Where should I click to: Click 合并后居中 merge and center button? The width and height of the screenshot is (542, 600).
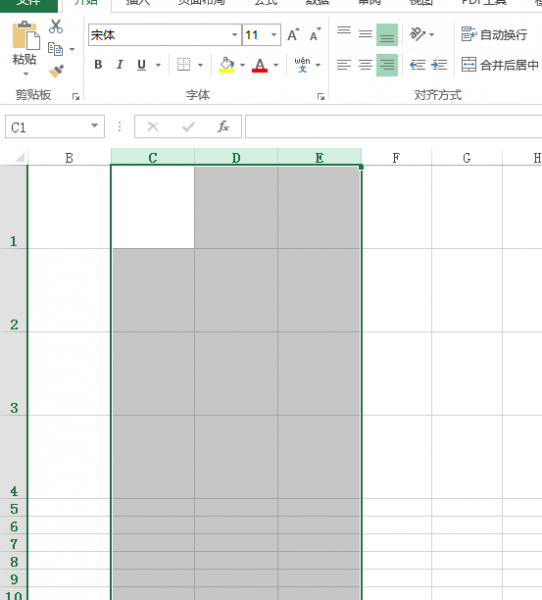(x=500, y=65)
